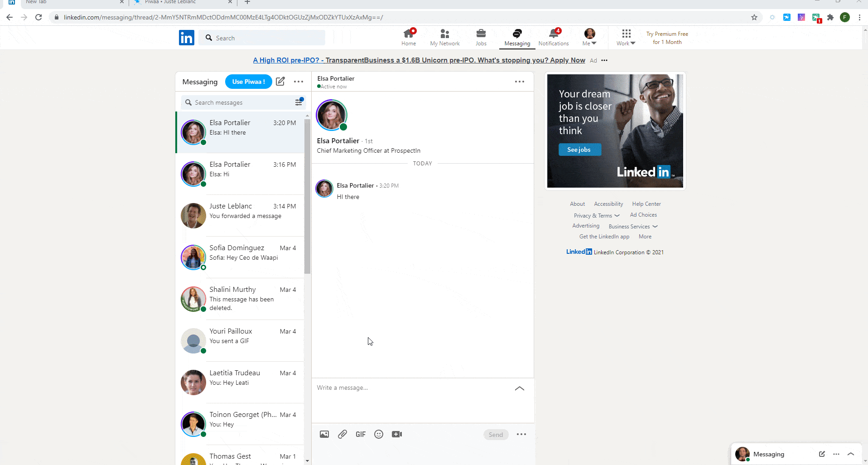868x465 pixels.
Task: Open Shalini Murthy conversation
Action: point(240,299)
